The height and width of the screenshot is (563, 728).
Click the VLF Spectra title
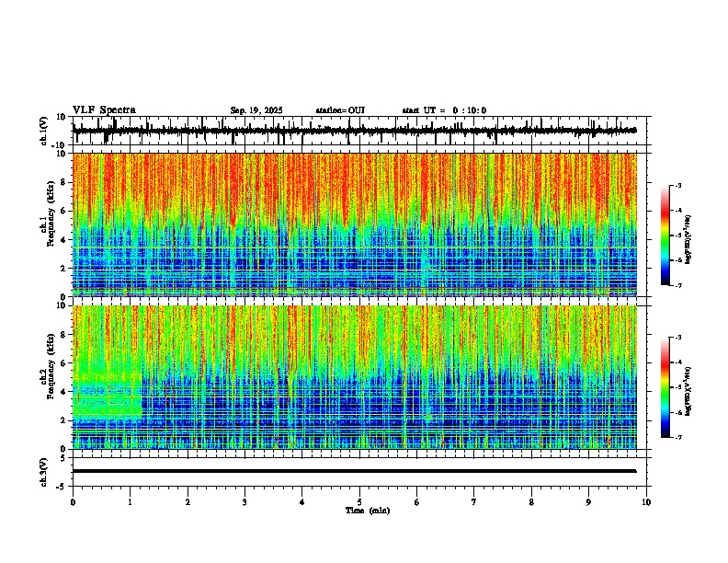pyautogui.click(x=104, y=110)
